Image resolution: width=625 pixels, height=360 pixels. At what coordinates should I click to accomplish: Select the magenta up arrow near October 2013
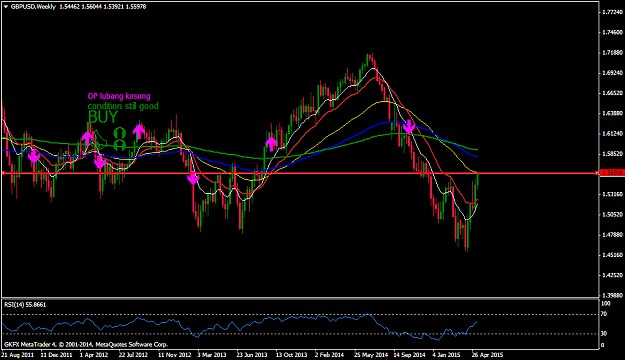[x=271, y=144]
